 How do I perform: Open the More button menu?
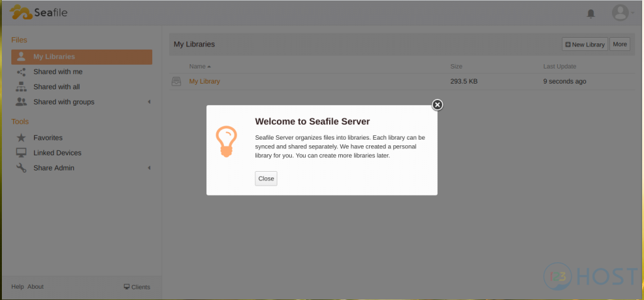pyautogui.click(x=619, y=44)
